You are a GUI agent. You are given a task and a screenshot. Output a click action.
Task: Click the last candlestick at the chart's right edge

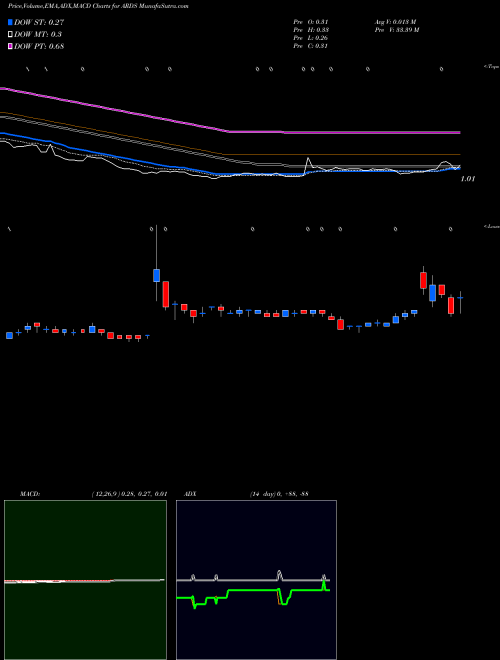[461, 298]
